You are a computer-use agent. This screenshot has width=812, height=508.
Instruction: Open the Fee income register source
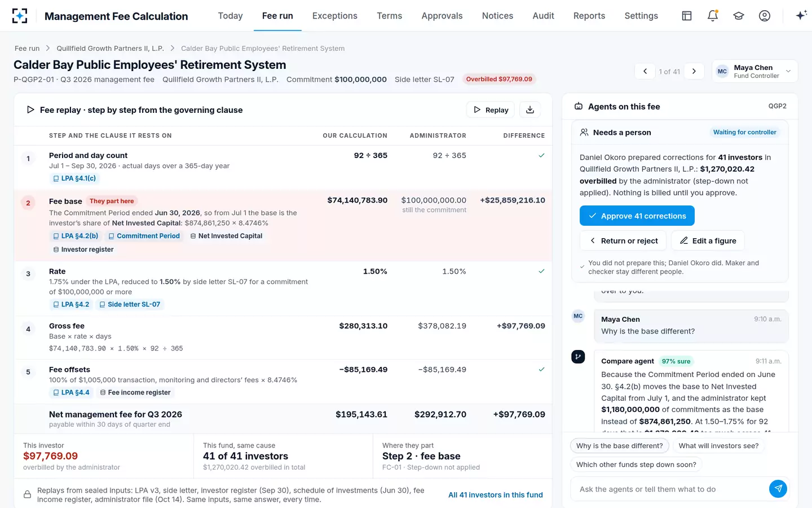pos(135,392)
